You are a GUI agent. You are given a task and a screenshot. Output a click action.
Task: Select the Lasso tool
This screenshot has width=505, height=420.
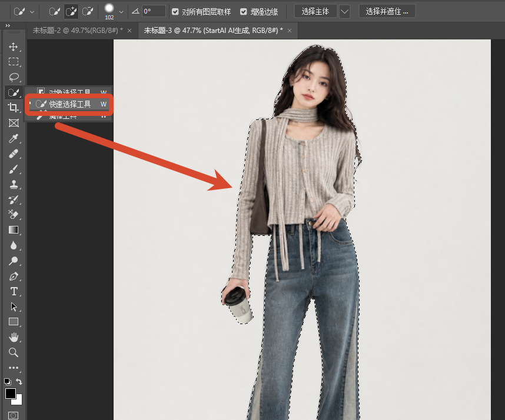tap(13, 77)
